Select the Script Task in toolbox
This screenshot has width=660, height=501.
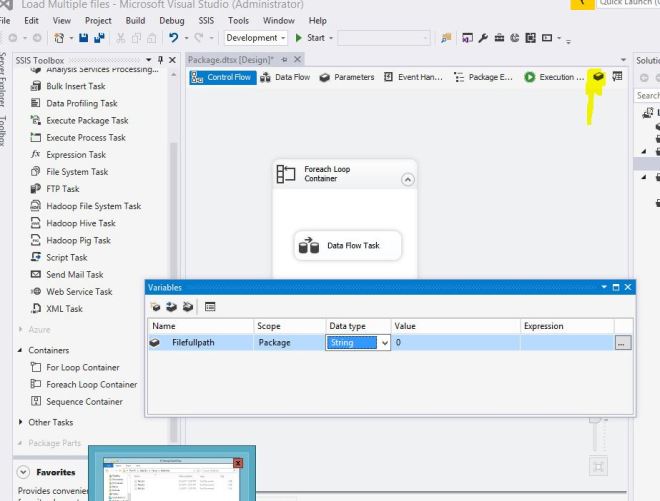pos(66,257)
